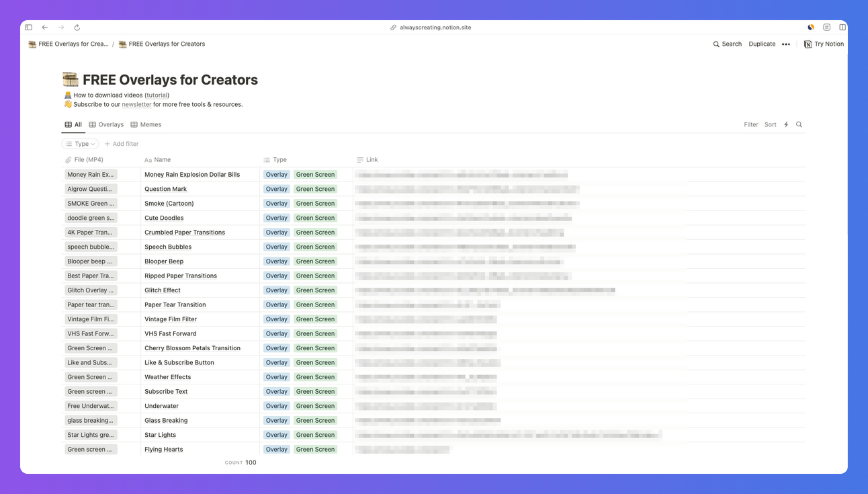Click Add filter button
This screenshot has width=868, height=494.
point(122,144)
